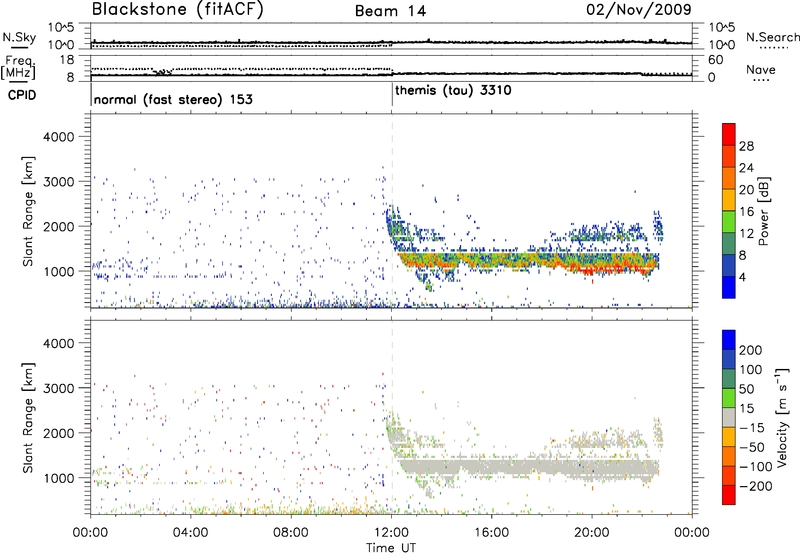800x554 pixels.
Task: Click the 4000 tick of the power panel
Action: [59, 137]
